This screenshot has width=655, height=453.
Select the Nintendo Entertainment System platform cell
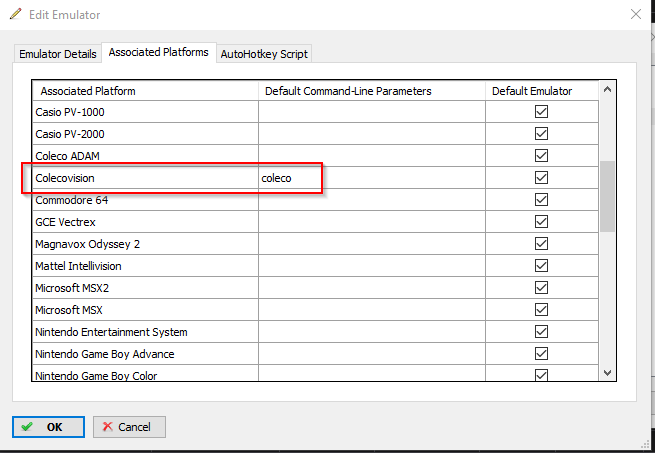coord(145,332)
